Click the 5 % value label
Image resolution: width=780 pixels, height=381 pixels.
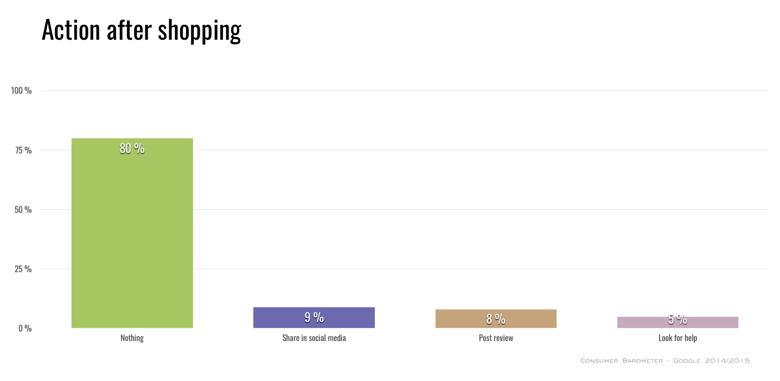pyautogui.click(x=678, y=319)
